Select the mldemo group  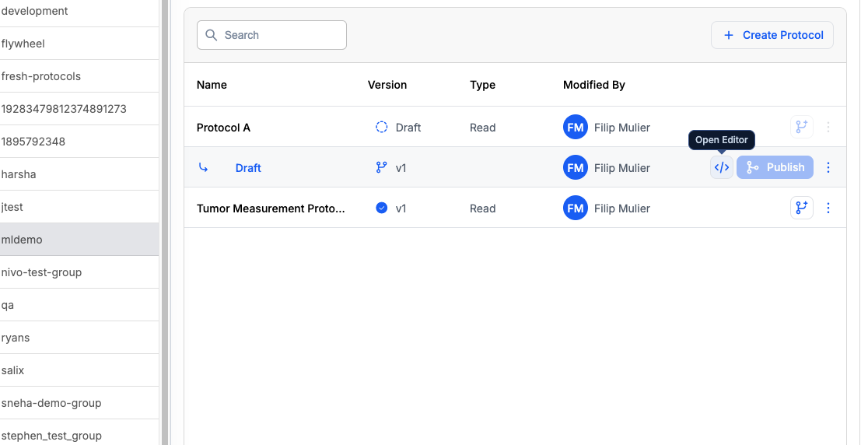point(79,240)
